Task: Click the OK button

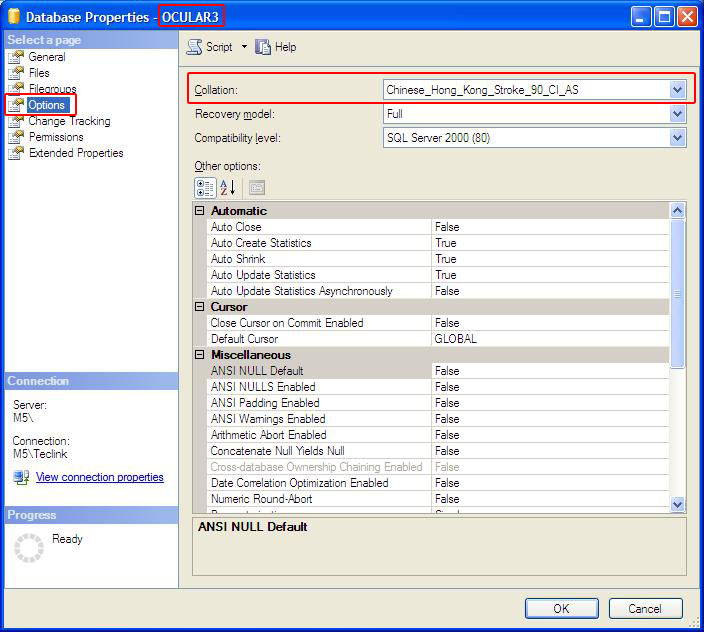Action: 561,609
